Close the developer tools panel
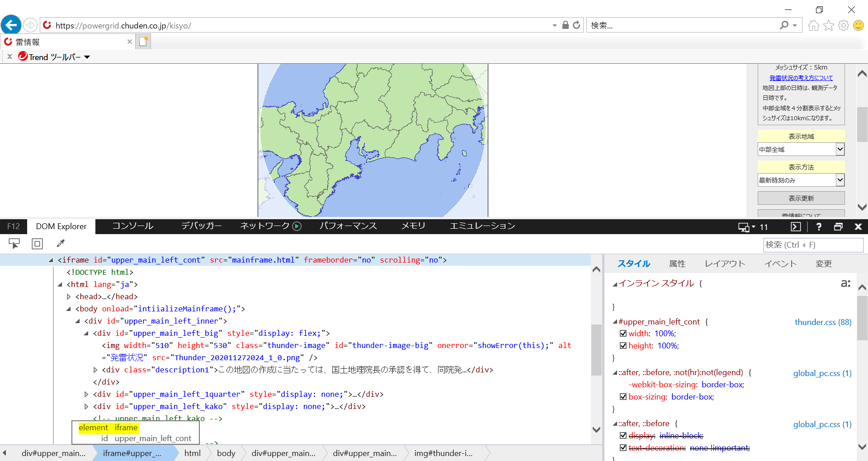 point(858,227)
